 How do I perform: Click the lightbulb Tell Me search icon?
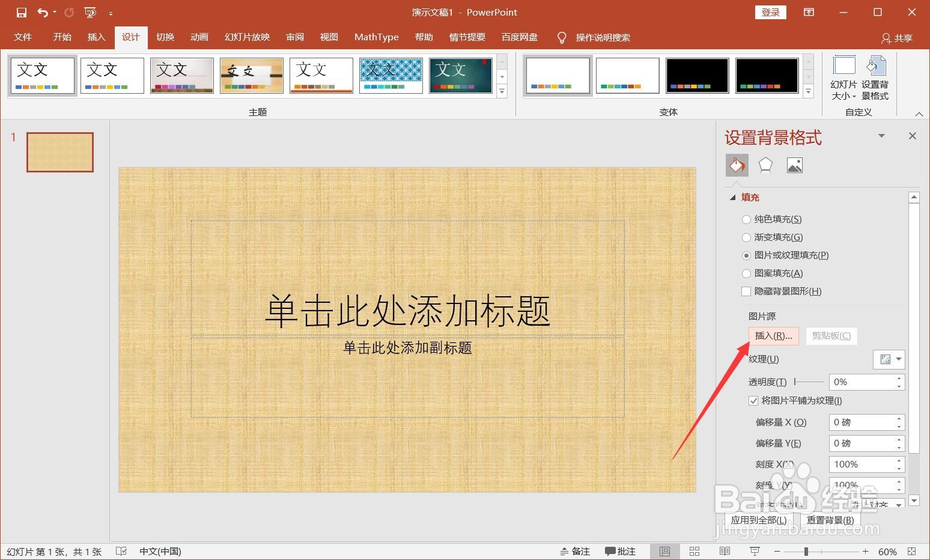(x=562, y=37)
